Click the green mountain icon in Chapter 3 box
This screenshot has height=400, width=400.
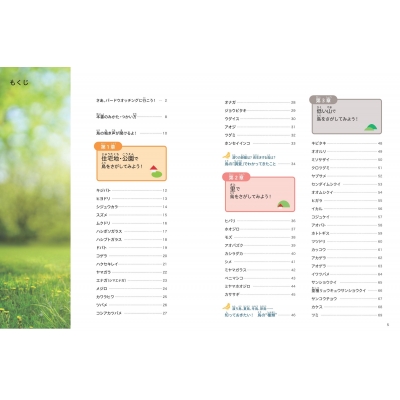coord(371,127)
